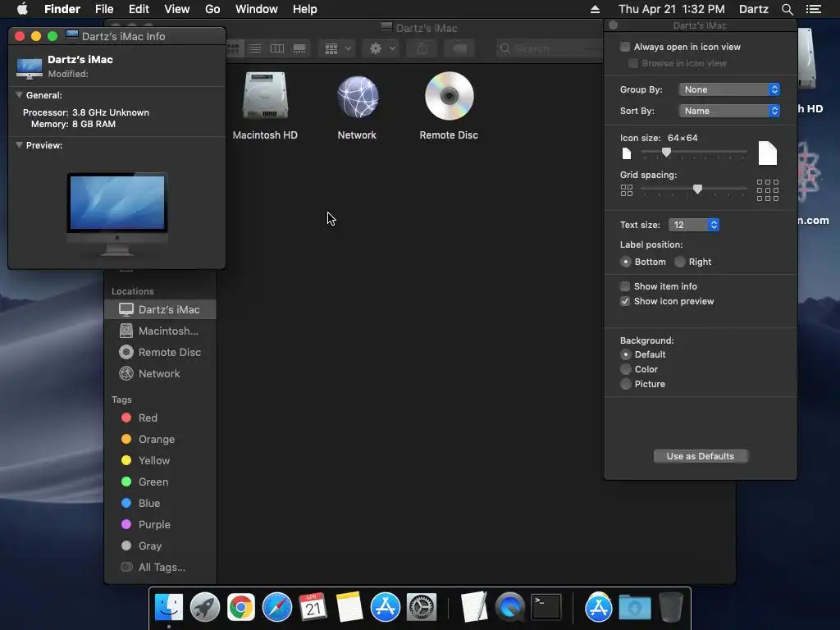Select Default background option
840x630 pixels.
point(625,354)
